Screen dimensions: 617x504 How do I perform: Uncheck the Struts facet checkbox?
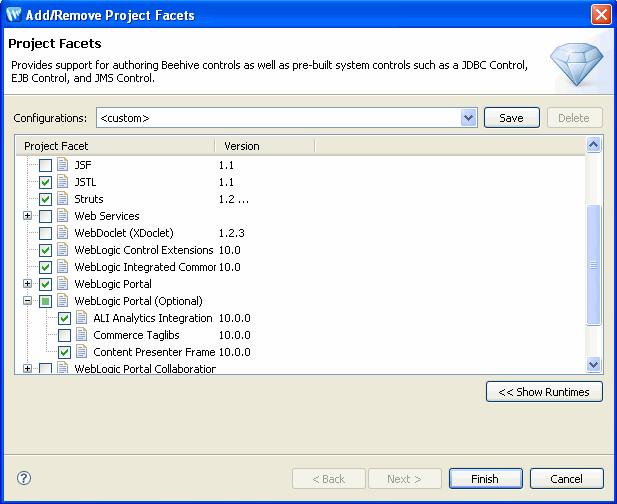point(45,199)
